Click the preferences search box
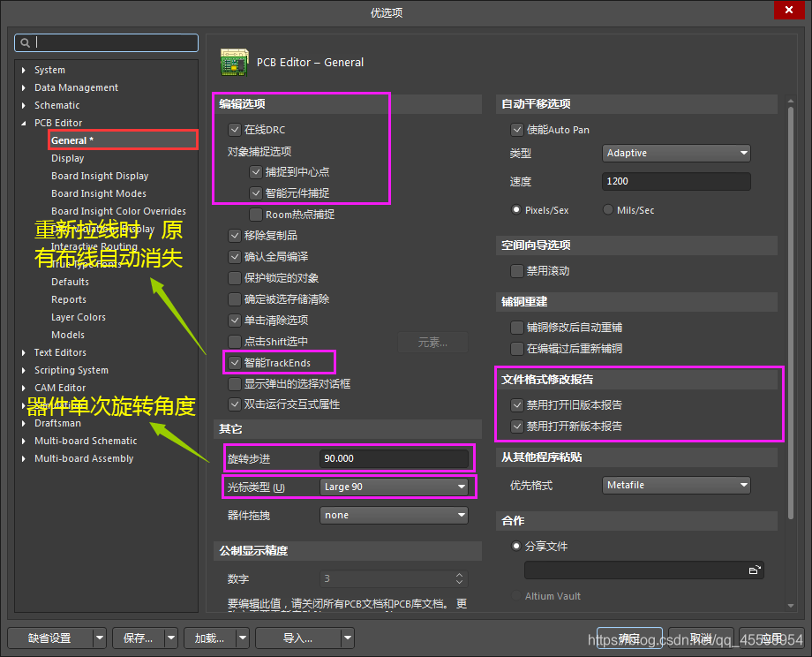The height and width of the screenshot is (657, 812). pos(106,43)
